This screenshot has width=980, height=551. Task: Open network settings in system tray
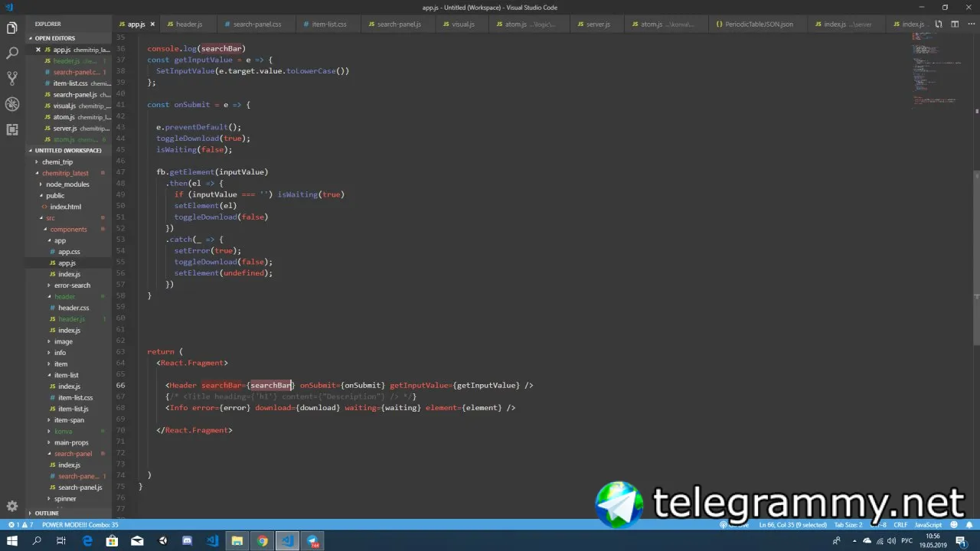click(x=880, y=541)
